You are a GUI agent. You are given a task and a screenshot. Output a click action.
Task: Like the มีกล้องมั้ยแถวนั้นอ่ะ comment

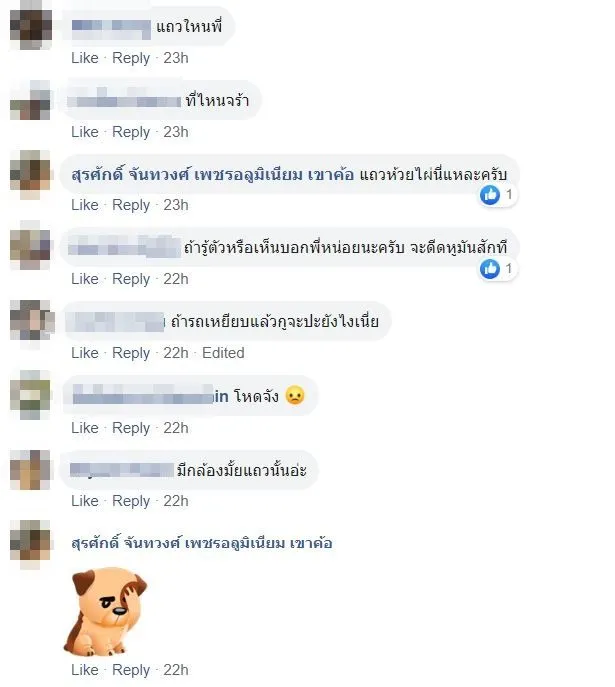(x=85, y=501)
